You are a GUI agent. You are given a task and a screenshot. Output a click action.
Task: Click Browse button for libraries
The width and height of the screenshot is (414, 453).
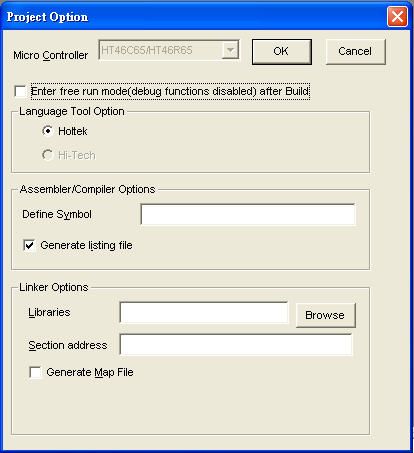click(326, 315)
